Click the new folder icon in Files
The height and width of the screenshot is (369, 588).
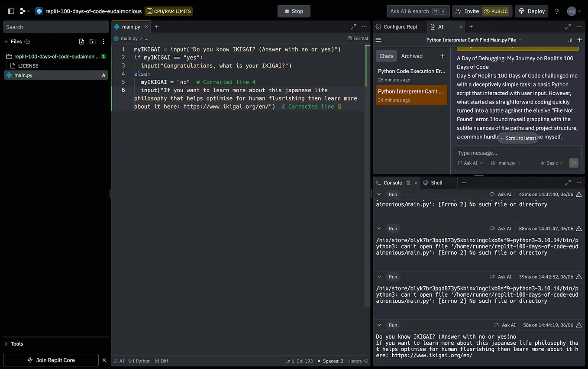(x=93, y=42)
